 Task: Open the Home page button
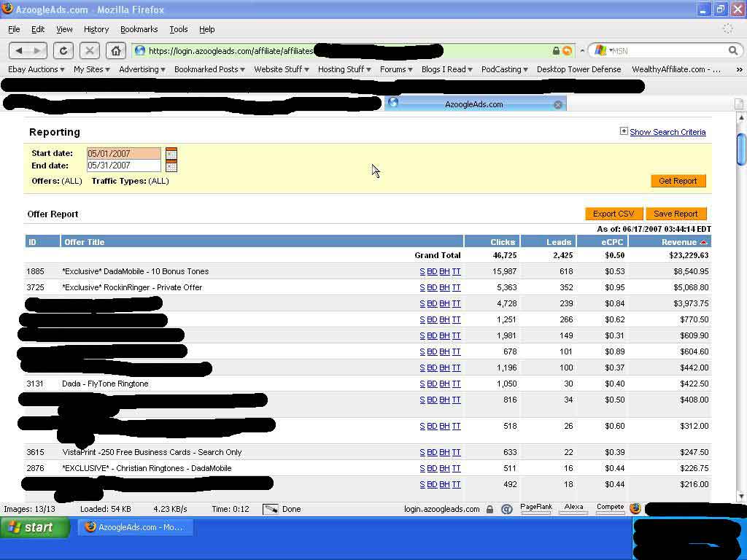116,50
